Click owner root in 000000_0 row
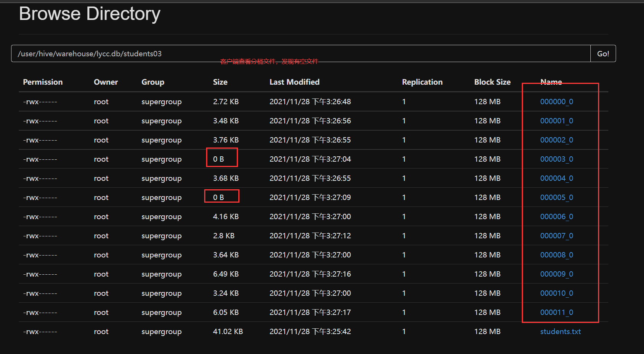644x354 pixels. [101, 102]
